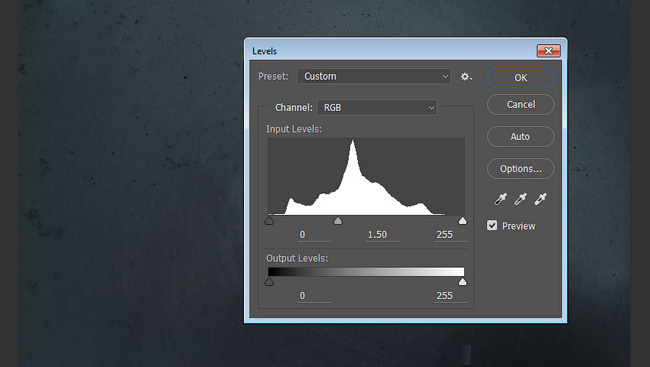Click the histogram display area
This screenshot has width=650, height=367.
click(366, 176)
